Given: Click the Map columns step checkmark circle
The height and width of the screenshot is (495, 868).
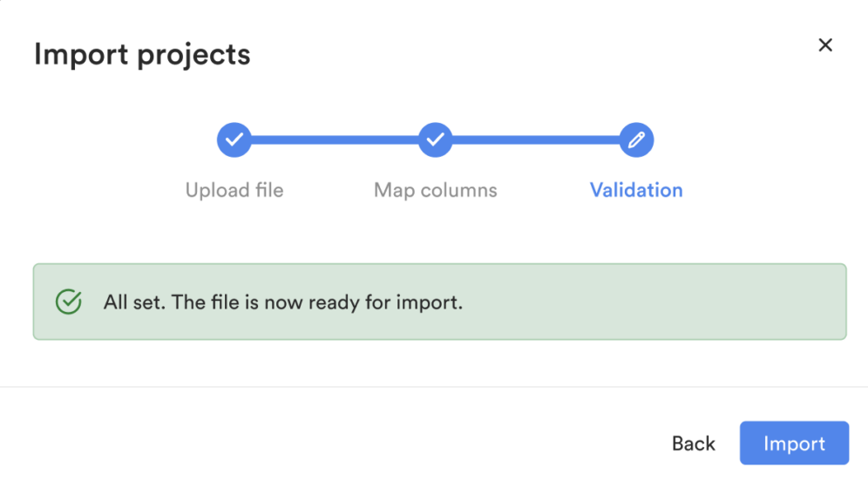Looking at the screenshot, I should point(435,139).
